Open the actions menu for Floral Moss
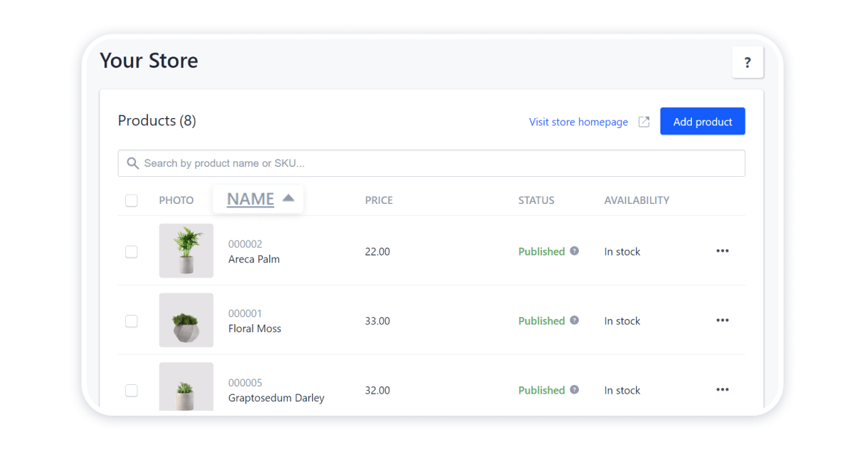The height and width of the screenshot is (468, 868). (722, 321)
